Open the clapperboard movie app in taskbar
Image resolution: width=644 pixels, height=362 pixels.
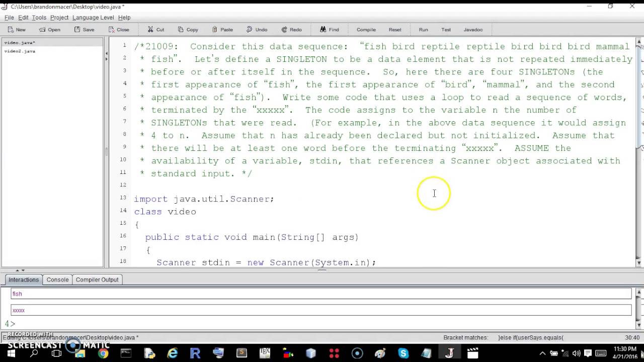pos(473,353)
